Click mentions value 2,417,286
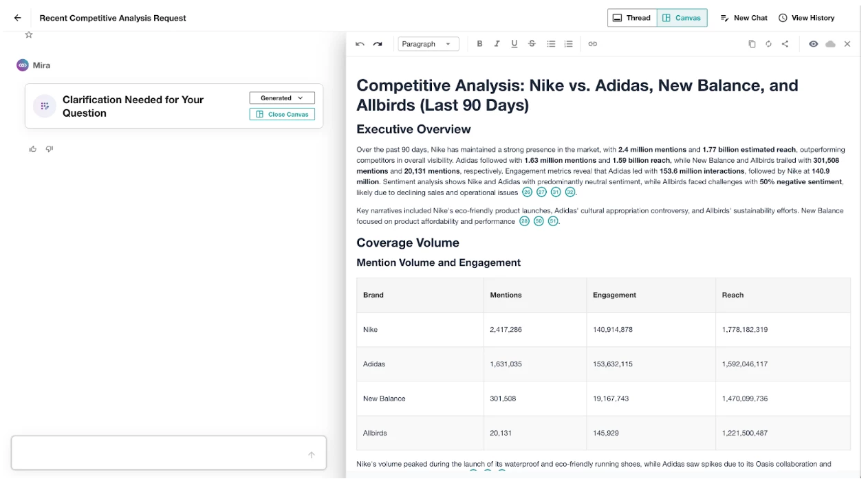This screenshot has height=481, width=868. coord(506,329)
